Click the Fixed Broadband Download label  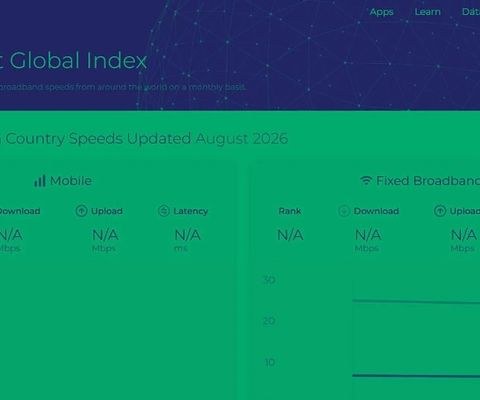(x=376, y=211)
